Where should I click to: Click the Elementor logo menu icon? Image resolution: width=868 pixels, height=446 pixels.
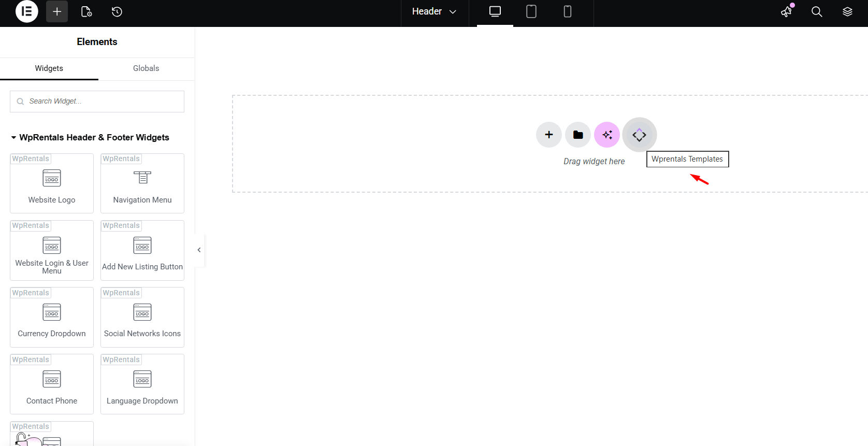(x=27, y=11)
